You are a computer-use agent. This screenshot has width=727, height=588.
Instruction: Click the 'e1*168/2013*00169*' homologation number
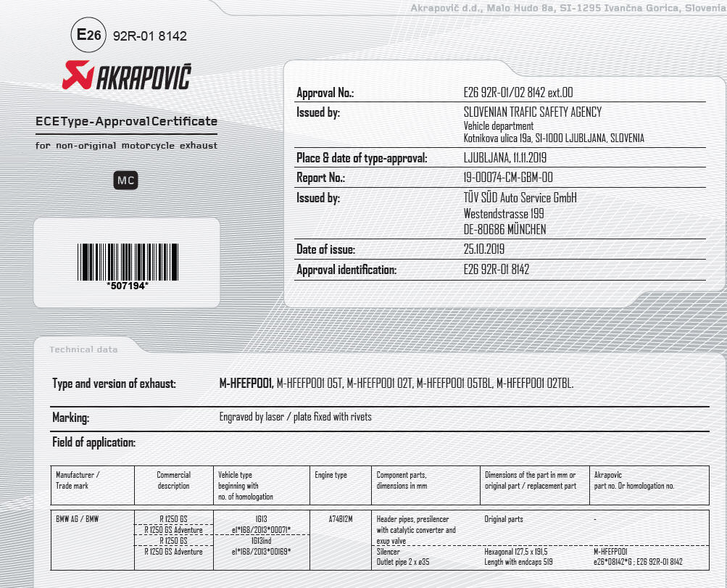[261, 552]
